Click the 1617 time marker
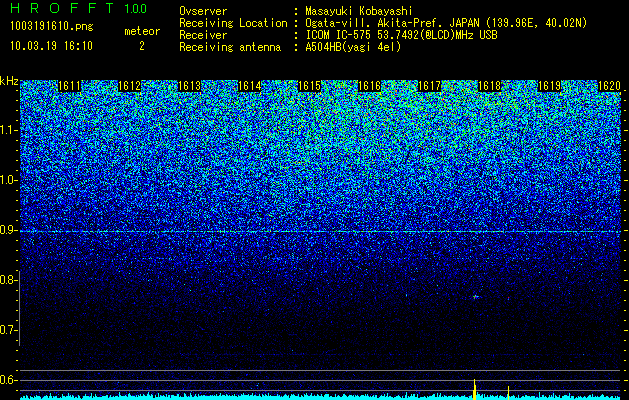 [x=430, y=86]
